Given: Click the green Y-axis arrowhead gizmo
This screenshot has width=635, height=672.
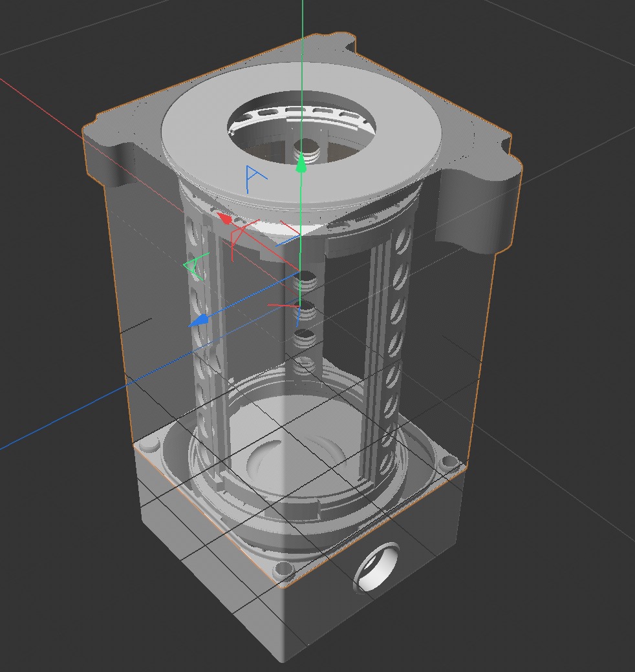Looking at the screenshot, I should pyautogui.click(x=301, y=167).
